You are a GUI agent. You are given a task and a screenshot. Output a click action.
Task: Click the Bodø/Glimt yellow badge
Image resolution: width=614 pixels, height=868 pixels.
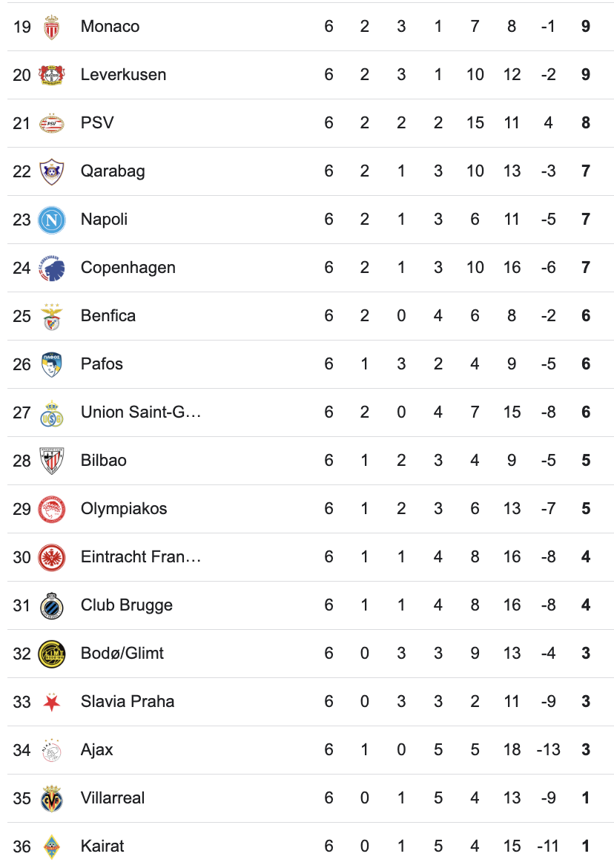click(51, 654)
